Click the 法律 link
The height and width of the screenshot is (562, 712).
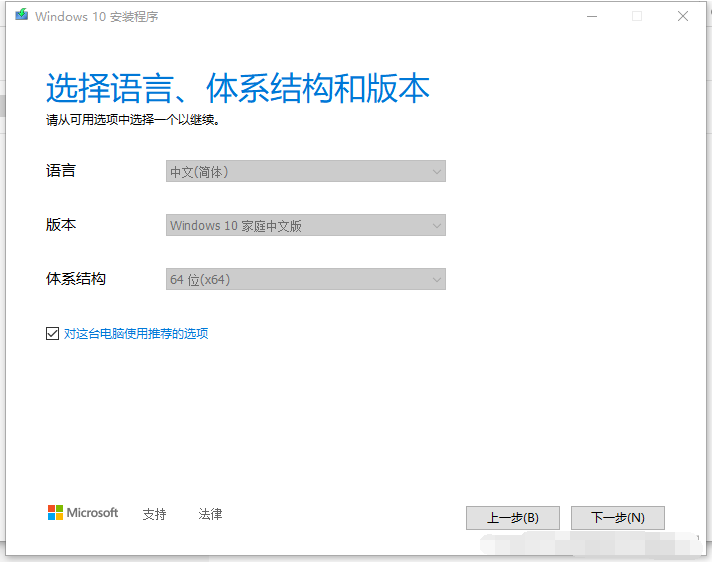point(210,514)
